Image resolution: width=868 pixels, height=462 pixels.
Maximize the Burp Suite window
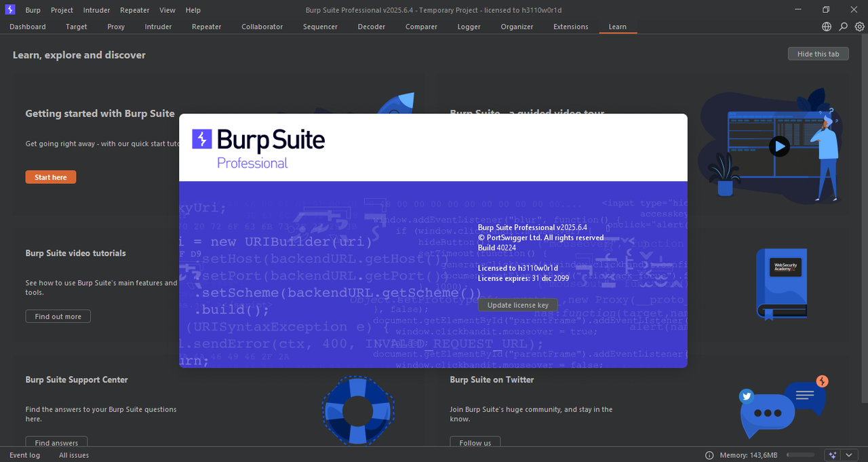(826, 9)
